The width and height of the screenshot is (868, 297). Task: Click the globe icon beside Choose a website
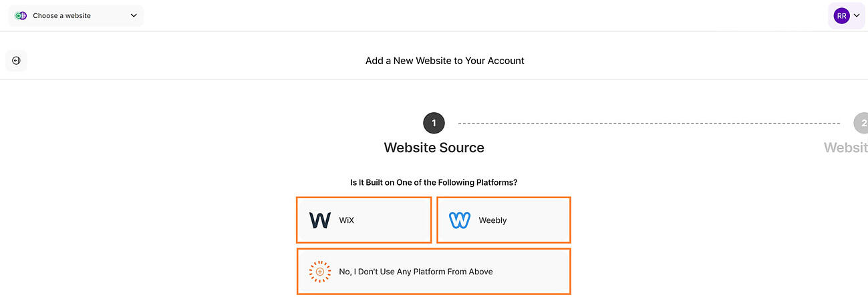pos(21,15)
